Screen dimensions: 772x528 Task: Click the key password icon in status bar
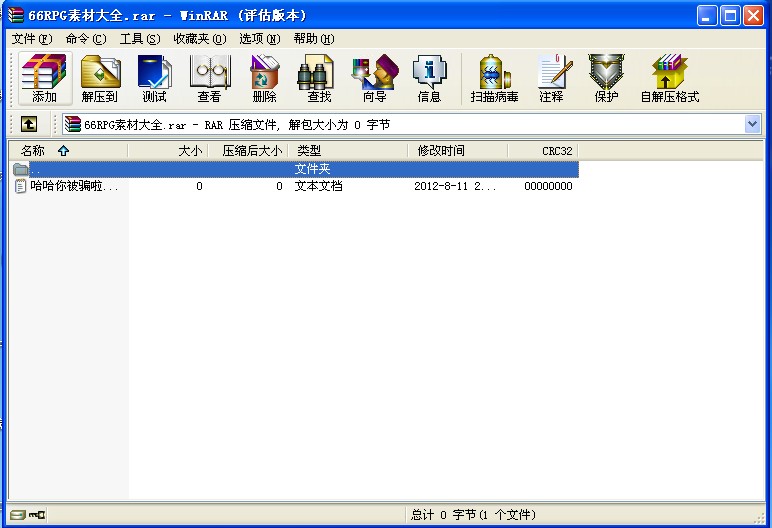click(37, 515)
